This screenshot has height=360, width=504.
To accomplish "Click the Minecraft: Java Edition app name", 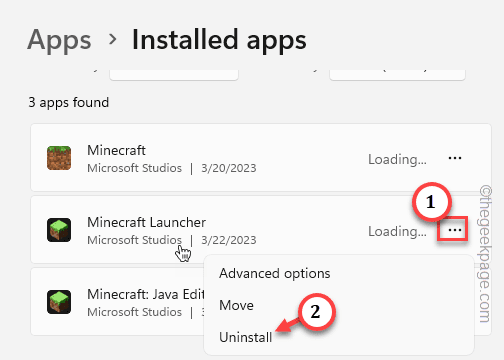I will click(146, 294).
